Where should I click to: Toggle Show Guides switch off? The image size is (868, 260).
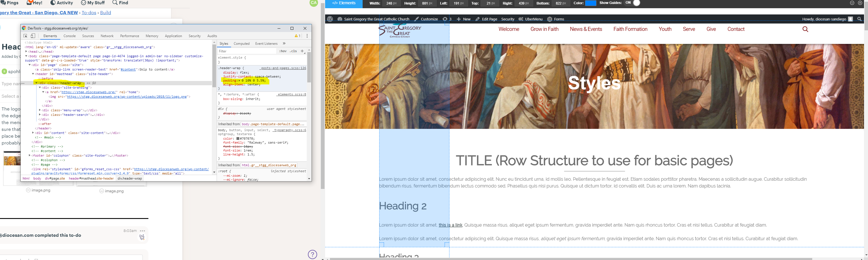click(x=636, y=3)
